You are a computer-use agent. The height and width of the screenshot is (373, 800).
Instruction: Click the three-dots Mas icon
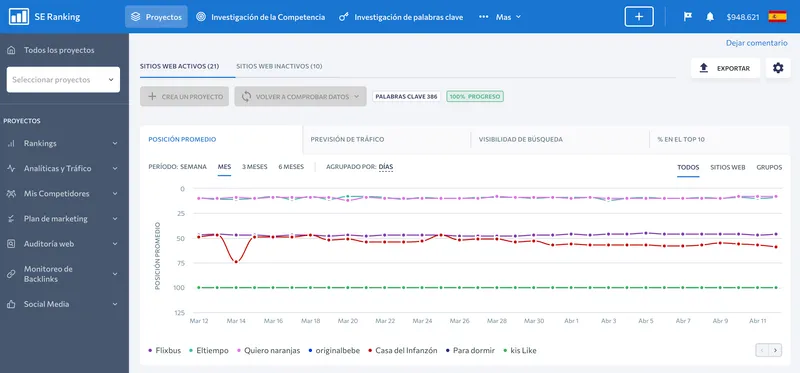pos(484,17)
